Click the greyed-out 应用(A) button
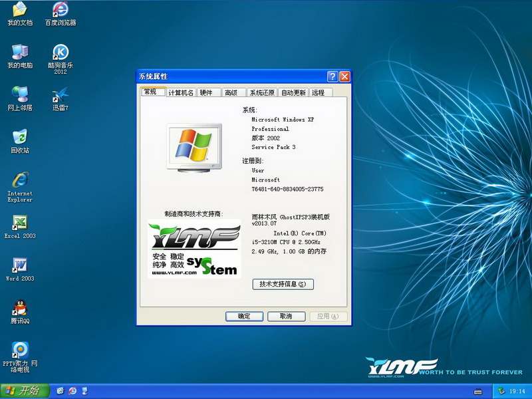 (x=329, y=317)
